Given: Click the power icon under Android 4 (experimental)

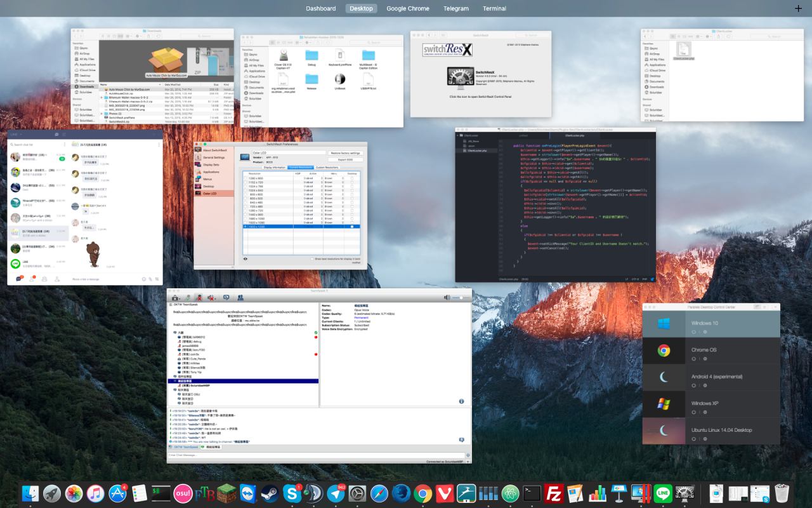Looking at the screenshot, I should (x=693, y=385).
